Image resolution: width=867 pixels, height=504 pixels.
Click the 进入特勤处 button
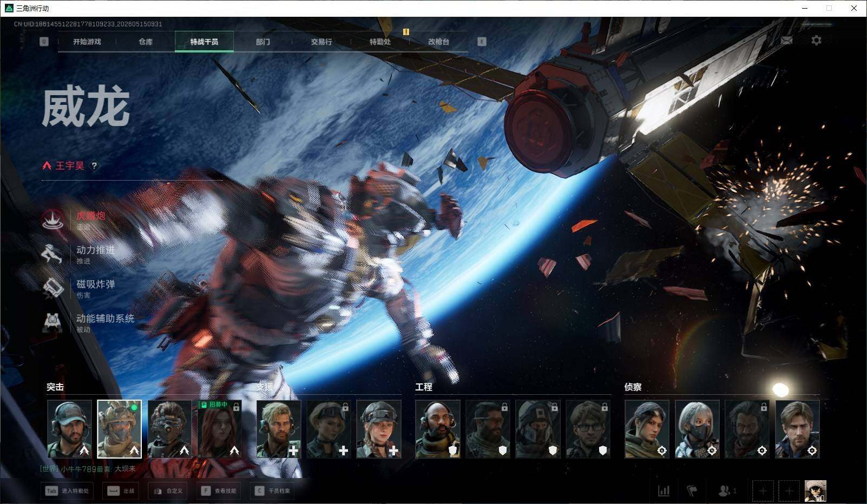pyautogui.click(x=67, y=491)
